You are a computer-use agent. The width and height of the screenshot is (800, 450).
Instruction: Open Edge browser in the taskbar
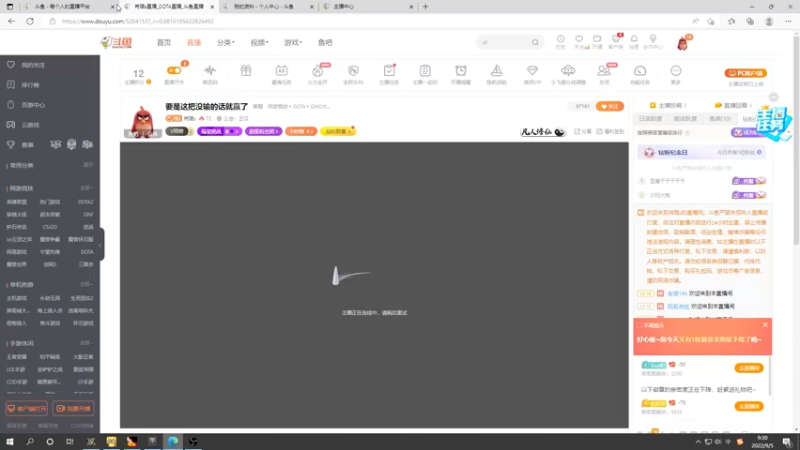pyautogui.click(x=173, y=442)
